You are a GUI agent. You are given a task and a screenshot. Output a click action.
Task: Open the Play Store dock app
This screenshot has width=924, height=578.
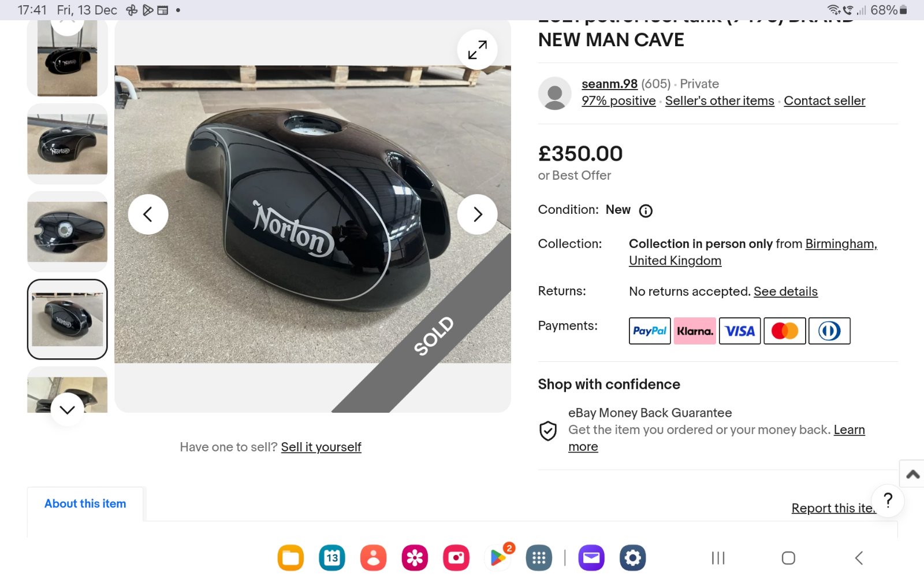pos(498,558)
